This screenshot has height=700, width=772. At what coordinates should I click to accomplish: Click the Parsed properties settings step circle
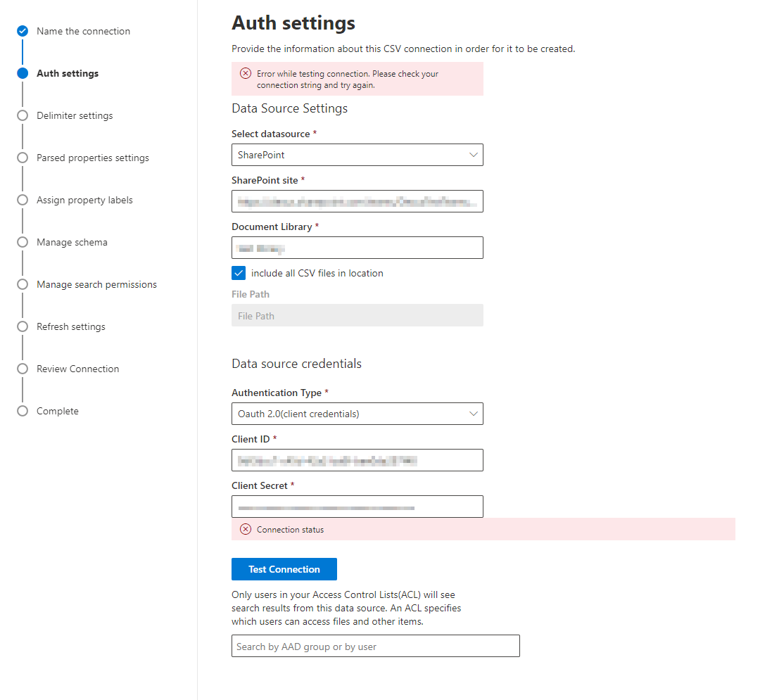click(22, 158)
